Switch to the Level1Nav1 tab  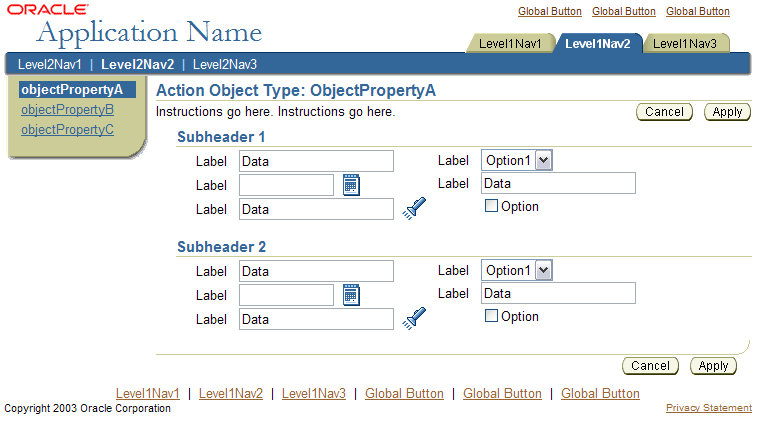pyautogui.click(x=510, y=44)
